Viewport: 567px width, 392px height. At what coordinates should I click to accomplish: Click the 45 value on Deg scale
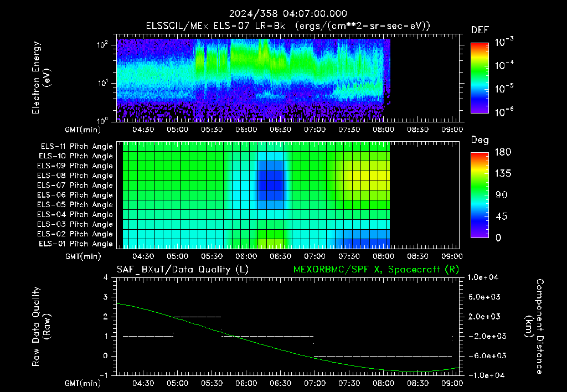[501, 216]
